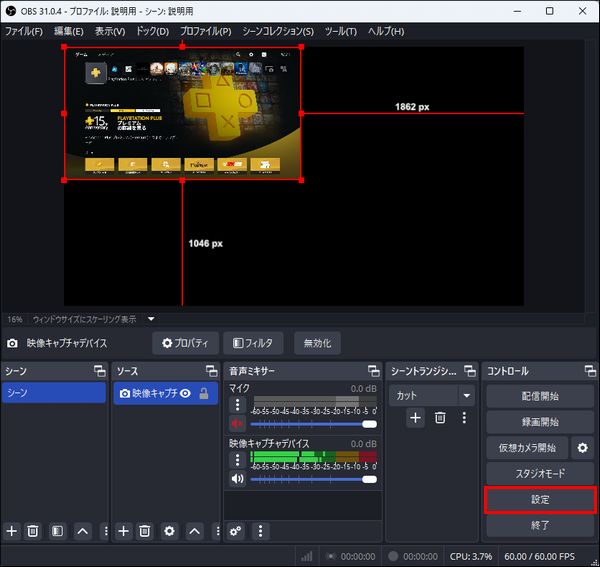
Task: Pop out the 音声ミキサー dock
Action: tap(373, 371)
